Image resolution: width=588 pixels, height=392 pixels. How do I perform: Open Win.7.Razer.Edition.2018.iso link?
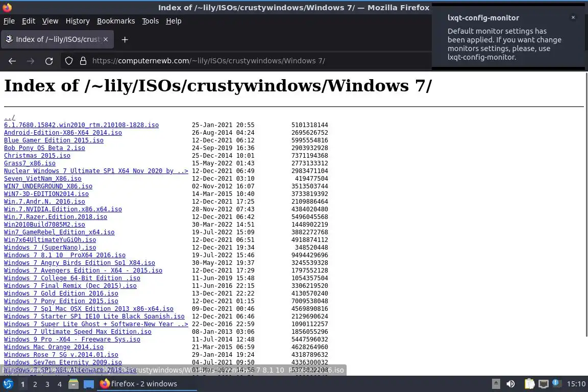point(56,217)
